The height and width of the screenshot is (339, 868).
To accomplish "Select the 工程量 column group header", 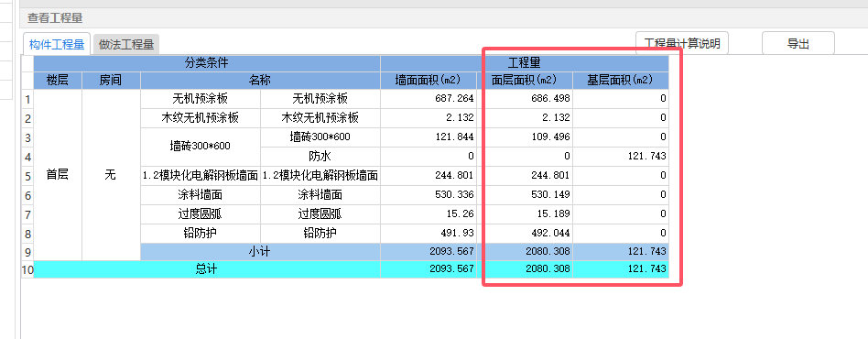I will pos(525,63).
